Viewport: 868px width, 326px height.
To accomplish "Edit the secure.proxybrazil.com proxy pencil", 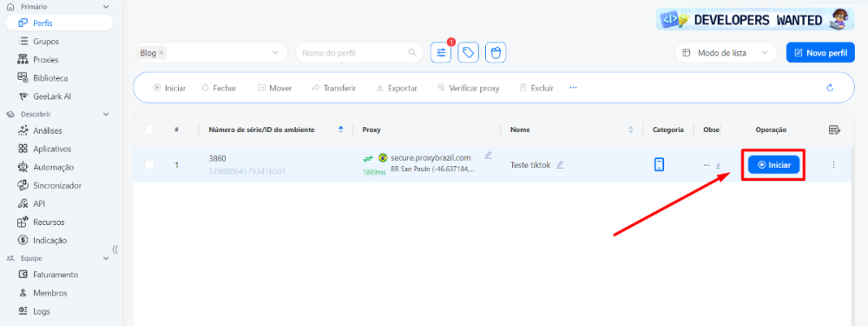I will (488, 155).
